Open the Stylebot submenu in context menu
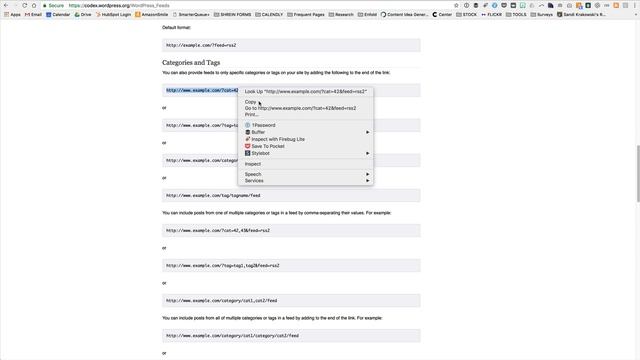 click(x=305, y=153)
